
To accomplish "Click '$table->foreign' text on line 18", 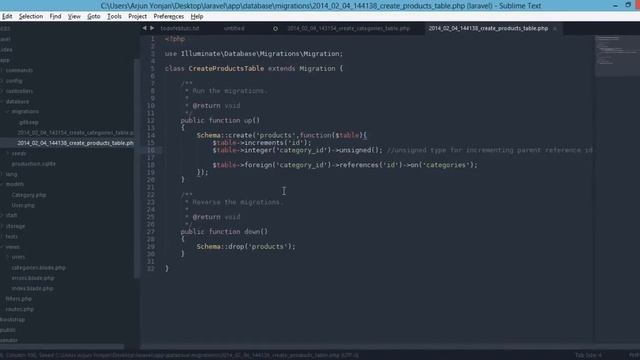I will 242,165.
